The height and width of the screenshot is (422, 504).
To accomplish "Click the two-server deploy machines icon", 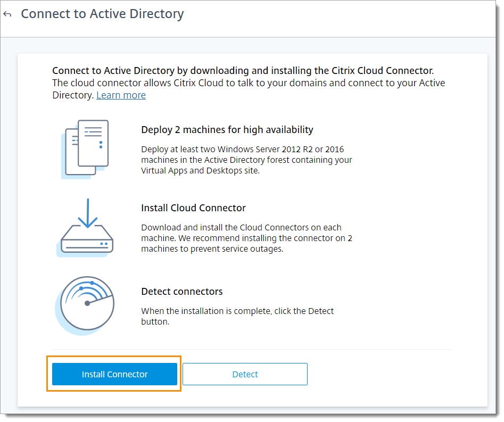I will (86, 148).
